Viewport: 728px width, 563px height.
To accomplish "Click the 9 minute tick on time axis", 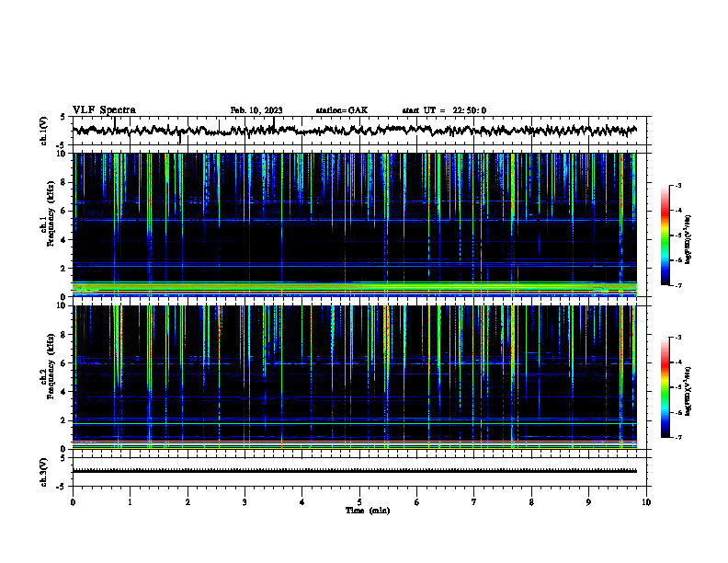I will pyautogui.click(x=588, y=502).
